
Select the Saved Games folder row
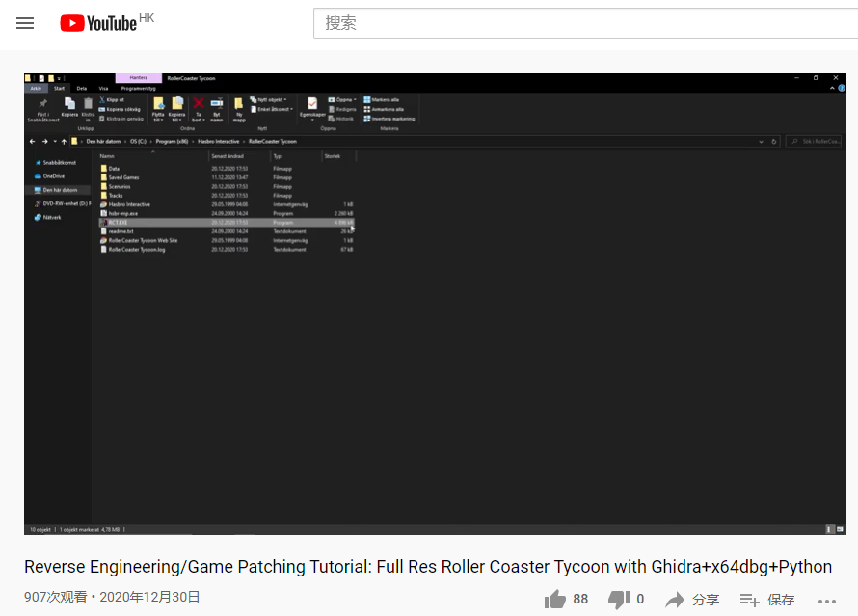click(x=228, y=177)
